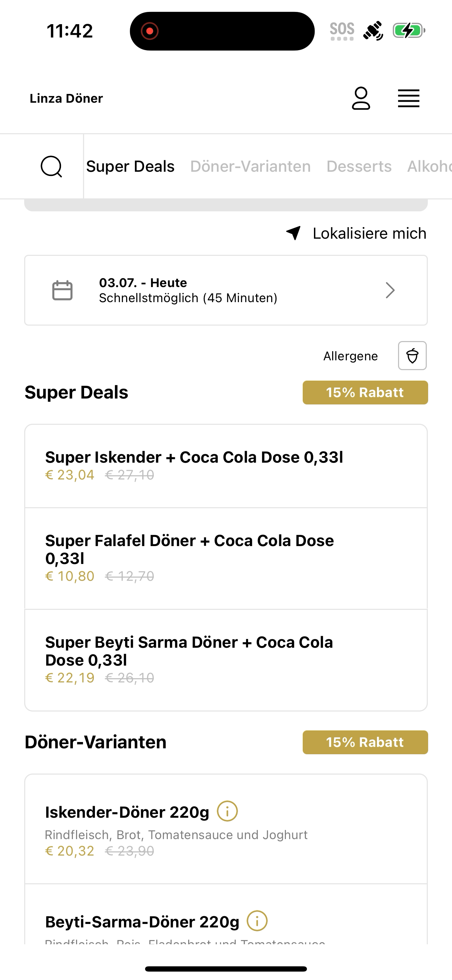Switch to Döner-Varianten tab
Viewport: 452px width, 980px height.
click(x=250, y=166)
